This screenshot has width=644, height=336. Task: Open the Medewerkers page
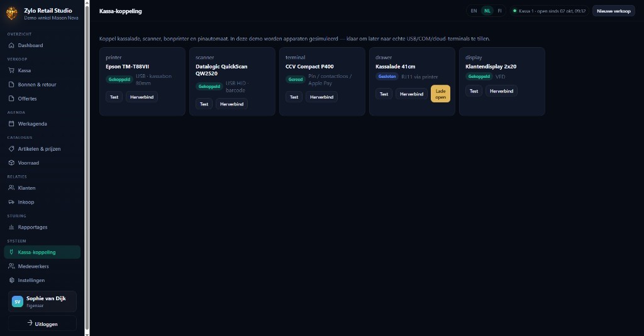(42, 266)
